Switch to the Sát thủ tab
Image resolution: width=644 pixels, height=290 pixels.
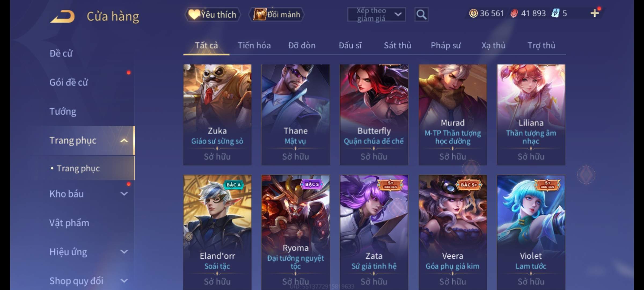point(397,45)
